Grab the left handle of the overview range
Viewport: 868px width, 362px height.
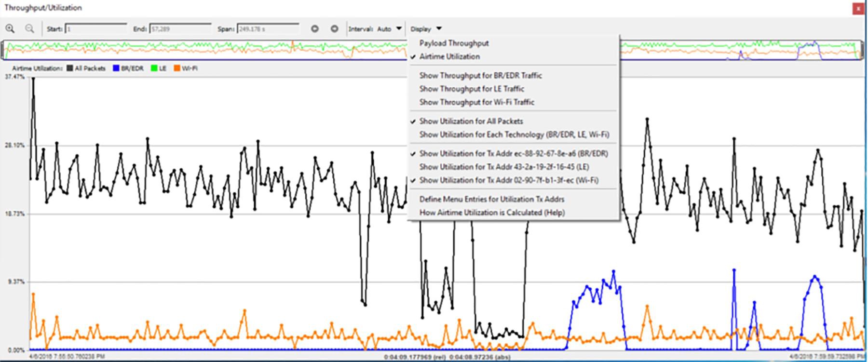pyautogui.click(x=3, y=50)
